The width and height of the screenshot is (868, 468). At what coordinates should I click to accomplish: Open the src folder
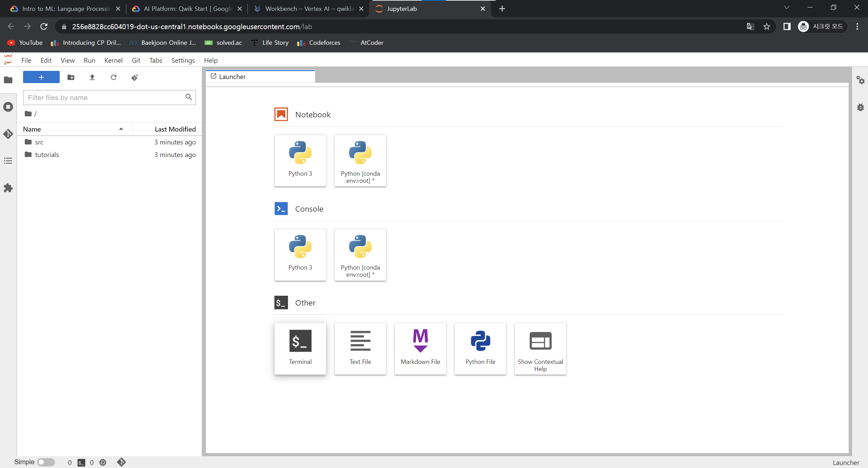tap(39, 142)
